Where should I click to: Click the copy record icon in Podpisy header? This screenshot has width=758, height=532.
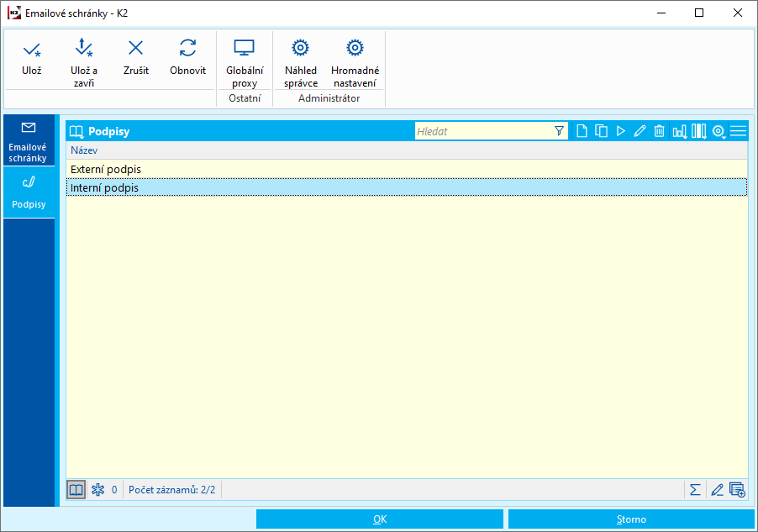[x=601, y=131]
